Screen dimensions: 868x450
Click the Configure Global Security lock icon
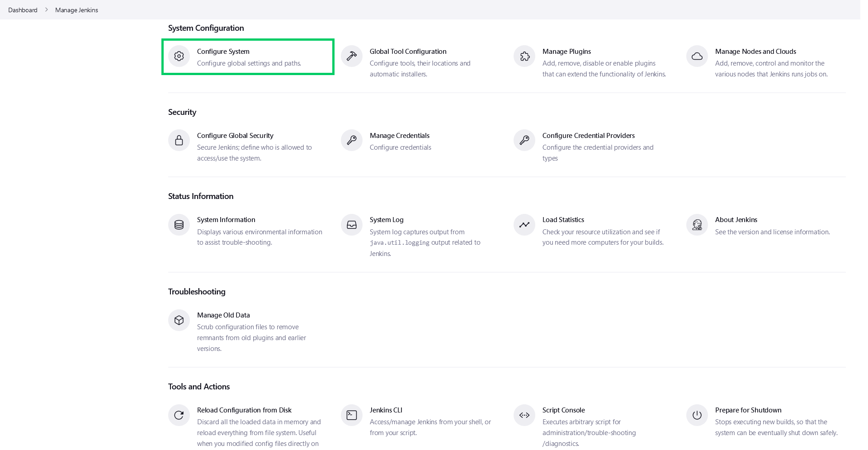pyautogui.click(x=179, y=140)
